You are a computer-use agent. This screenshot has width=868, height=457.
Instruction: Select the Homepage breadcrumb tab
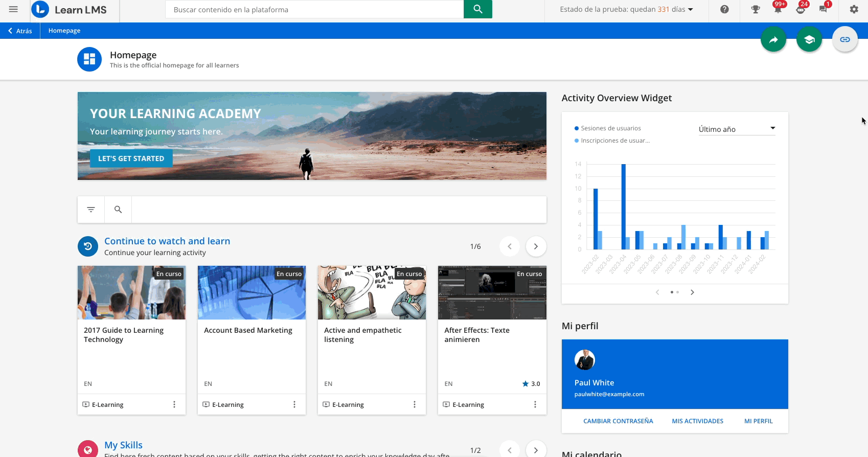point(64,31)
